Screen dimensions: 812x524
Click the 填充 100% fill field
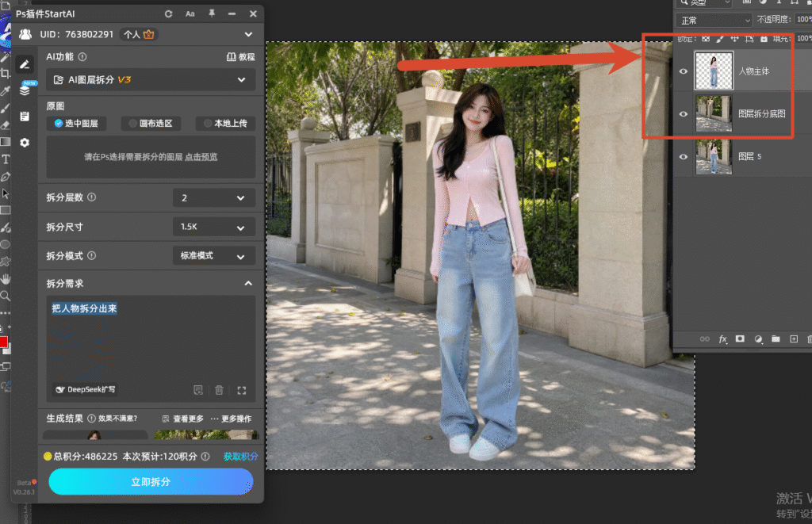point(804,38)
